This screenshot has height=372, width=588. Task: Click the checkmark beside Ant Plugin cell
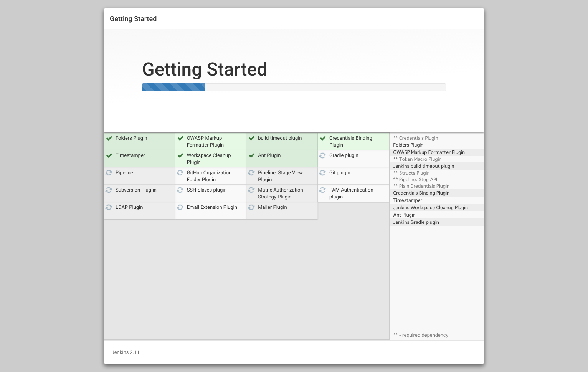pyautogui.click(x=252, y=155)
